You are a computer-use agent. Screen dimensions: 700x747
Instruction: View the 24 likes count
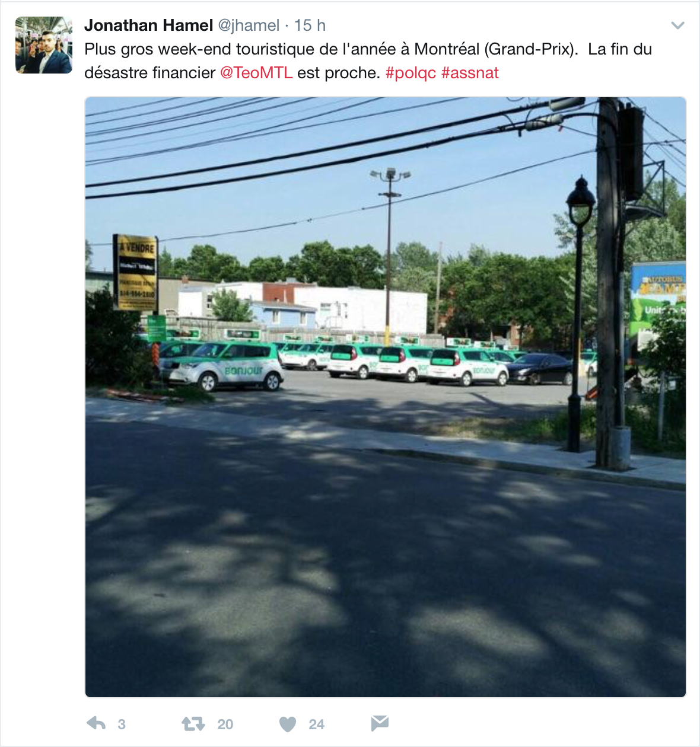[317, 724]
